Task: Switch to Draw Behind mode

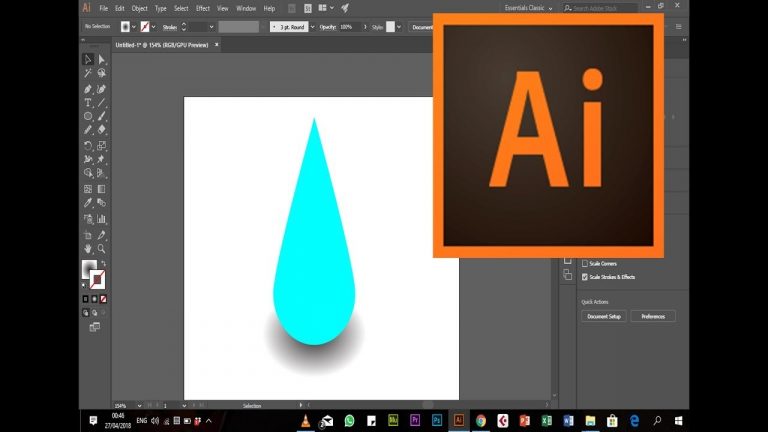Action: coord(95,312)
